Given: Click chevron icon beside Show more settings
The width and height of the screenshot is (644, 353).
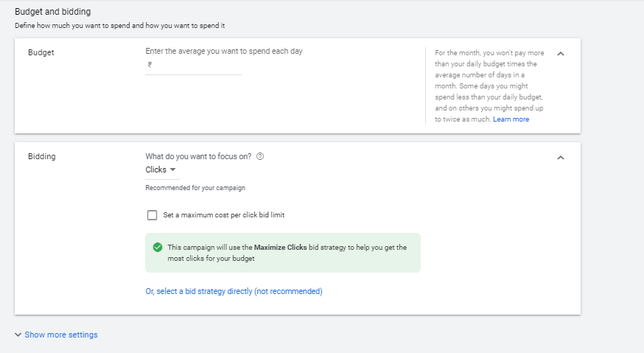Looking at the screenshot, I should 18,335.
